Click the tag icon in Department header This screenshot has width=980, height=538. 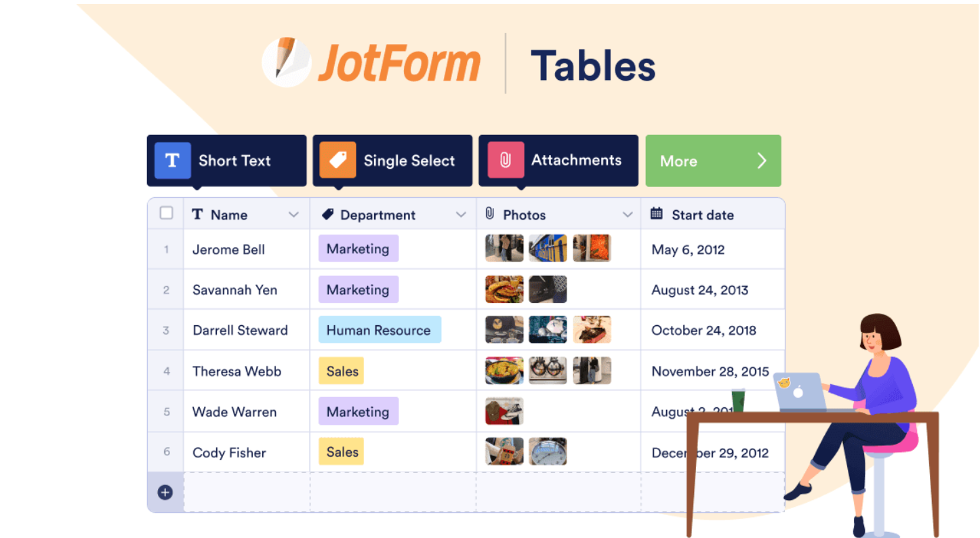[327, 214]
